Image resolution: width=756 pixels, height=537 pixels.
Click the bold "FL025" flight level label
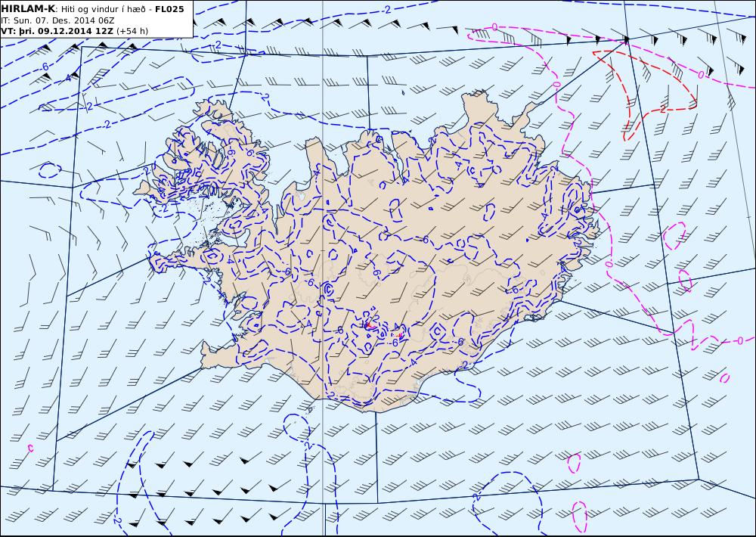click(x=169, y=9)
